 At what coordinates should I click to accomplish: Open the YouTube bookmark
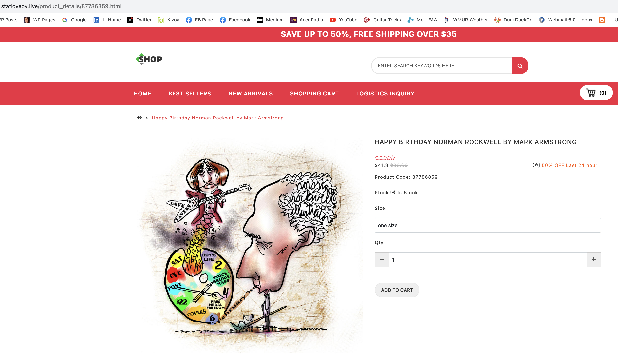pyautogui.click(x=344, y=20)
